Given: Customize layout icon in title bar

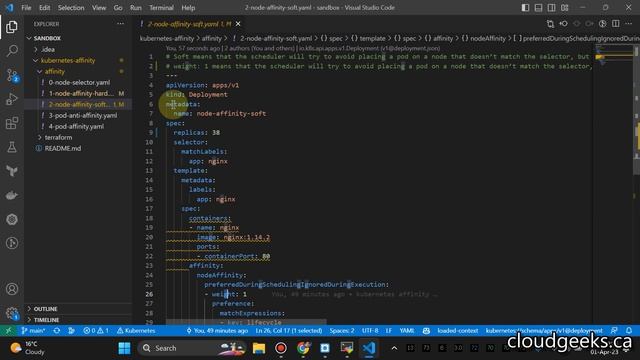Looking at the screenshot, I should pyautogui.click(x=564, y=8).
